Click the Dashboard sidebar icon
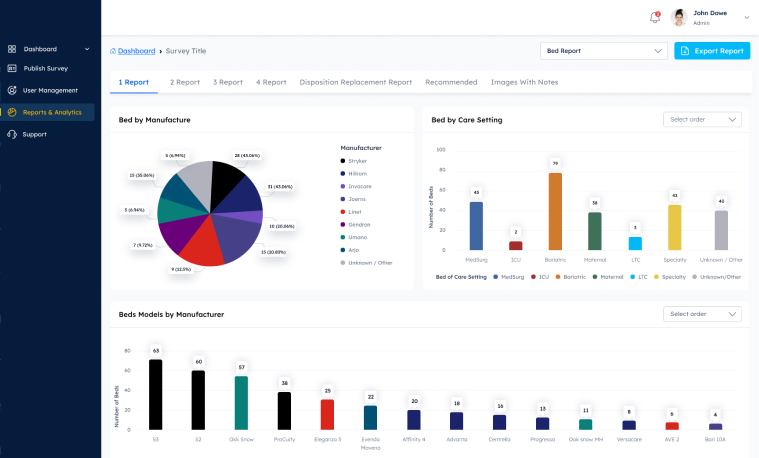The image size is (759, 458). pyautogui.click(x=12, y=48)
